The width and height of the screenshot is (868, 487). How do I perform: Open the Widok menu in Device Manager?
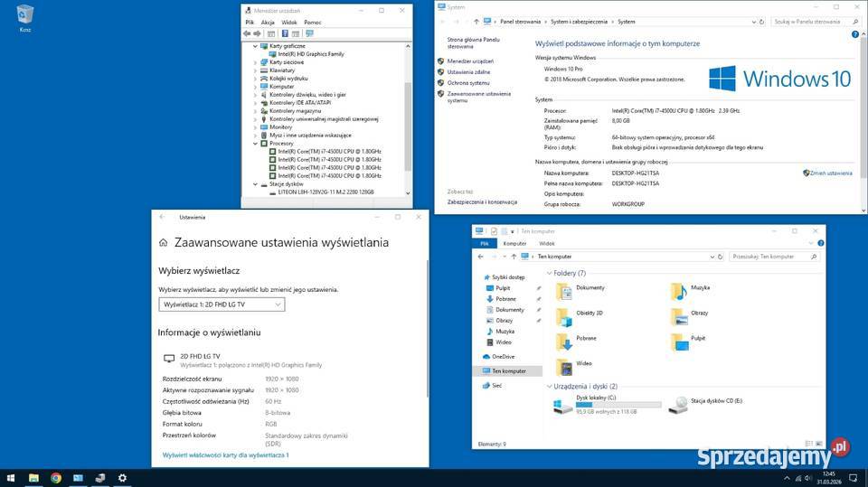(289, 23)
